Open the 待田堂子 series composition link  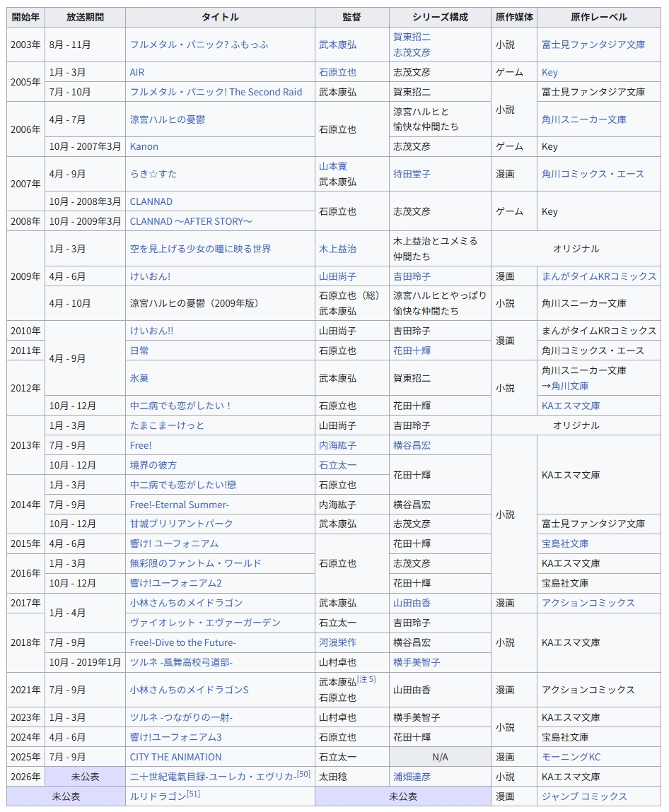tap(412, 174)
